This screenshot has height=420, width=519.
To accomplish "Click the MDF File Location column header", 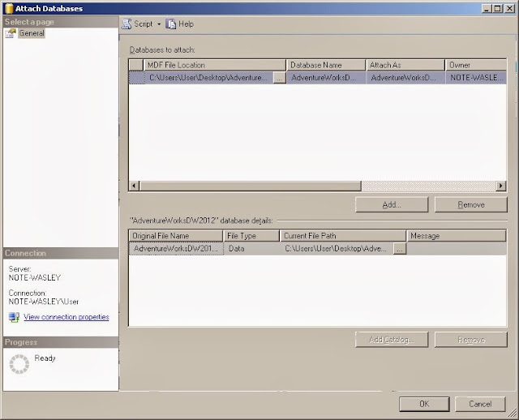I will pyautogui.click(x=214, y=65).
